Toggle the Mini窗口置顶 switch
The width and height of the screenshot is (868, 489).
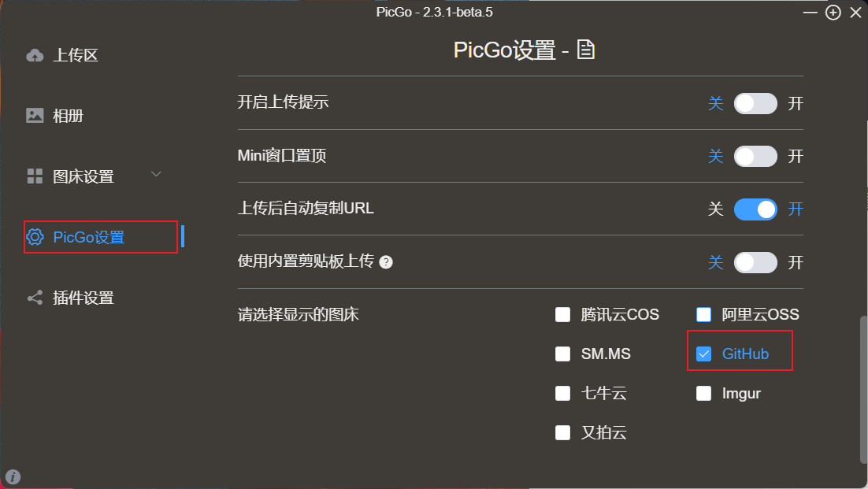(x=755, y=157)
